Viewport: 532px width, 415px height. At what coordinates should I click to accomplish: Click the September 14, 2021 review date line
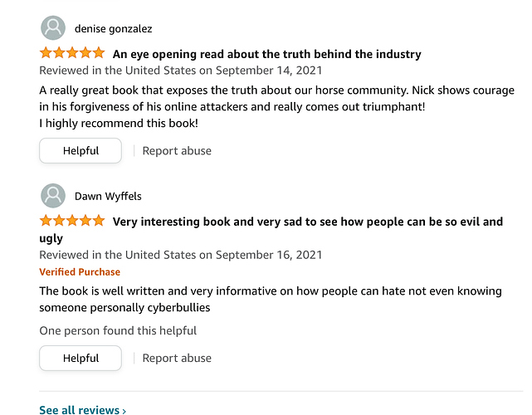point(180,71)
